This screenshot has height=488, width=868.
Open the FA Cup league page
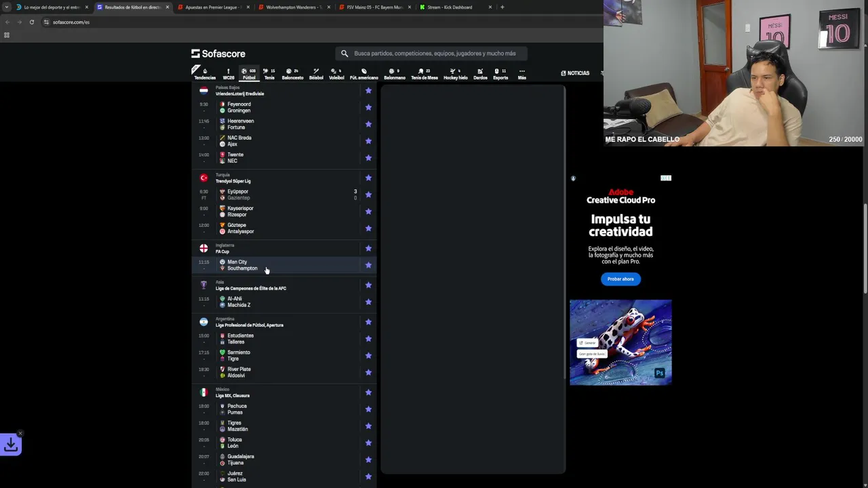tap(222, 251)
